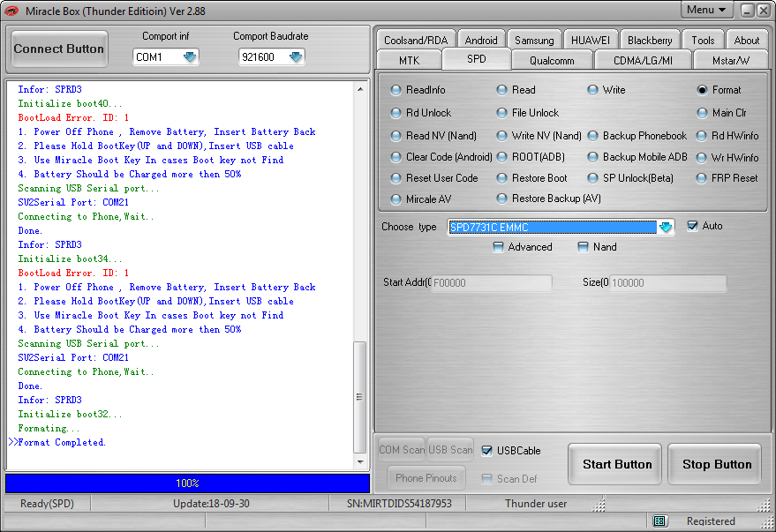The image size is (776, 532).
Task: Switch to the Mstar/W tab
Action: [x=730, y=60]
